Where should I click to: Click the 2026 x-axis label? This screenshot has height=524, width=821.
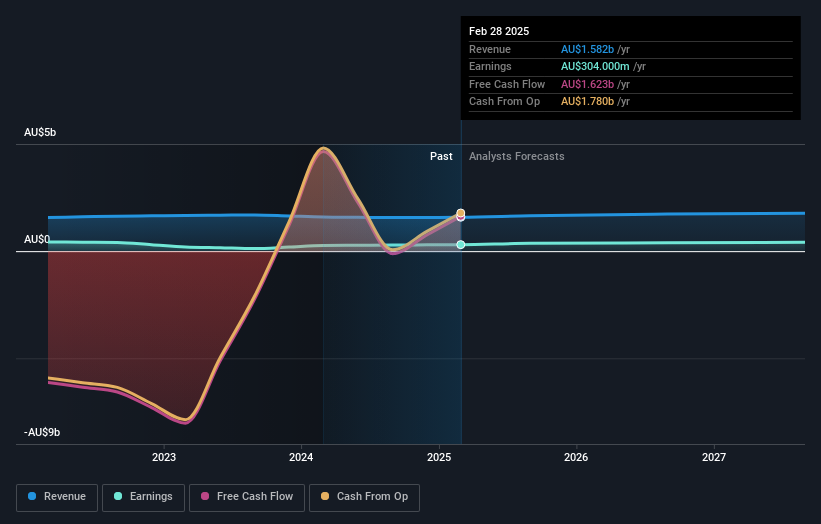point(576,457)
